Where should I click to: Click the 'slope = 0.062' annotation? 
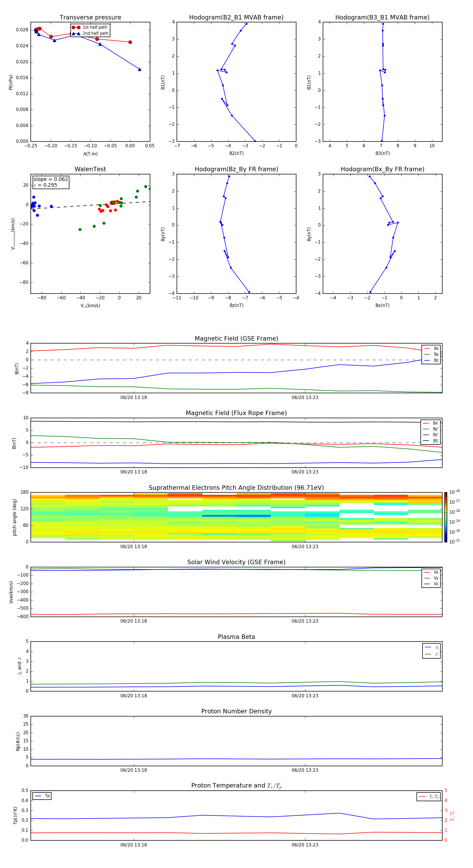pyautogui.click(x=51, y=179)
